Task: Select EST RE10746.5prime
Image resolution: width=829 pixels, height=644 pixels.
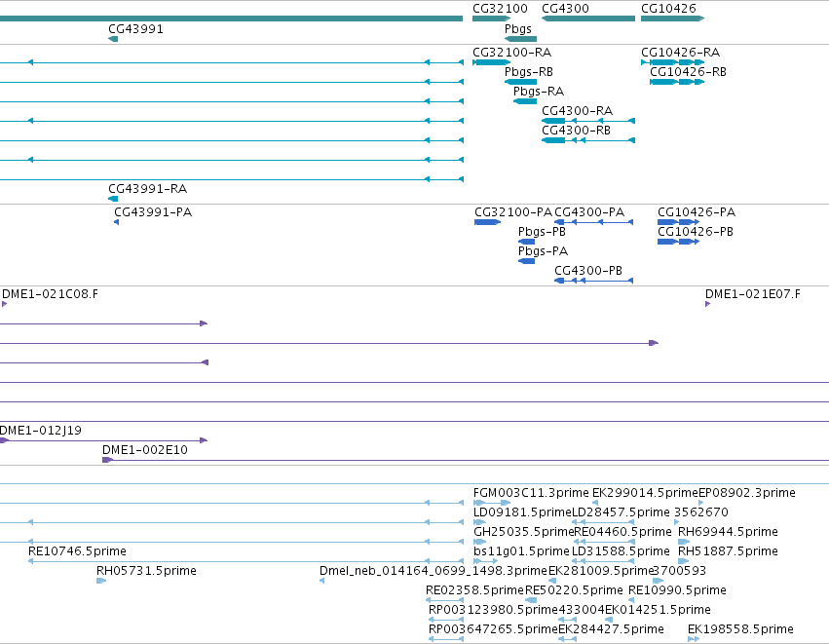Action: [245, 561]
